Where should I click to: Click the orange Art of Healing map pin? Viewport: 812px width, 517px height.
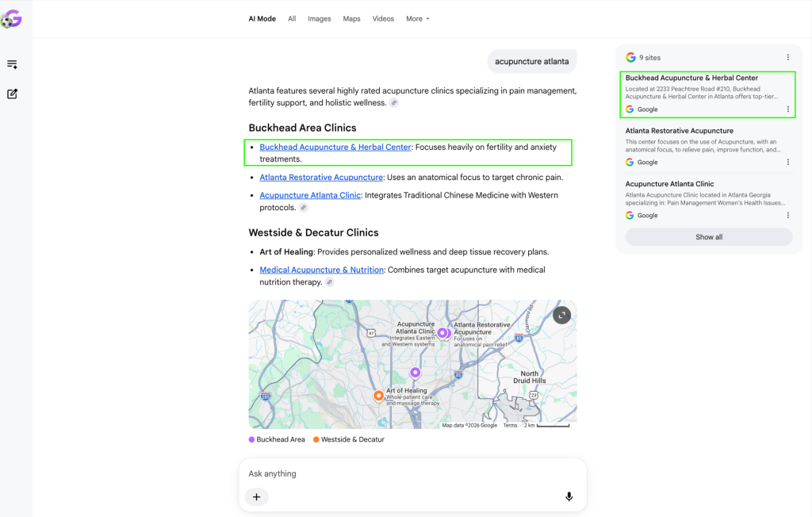(x=378, y=396)
